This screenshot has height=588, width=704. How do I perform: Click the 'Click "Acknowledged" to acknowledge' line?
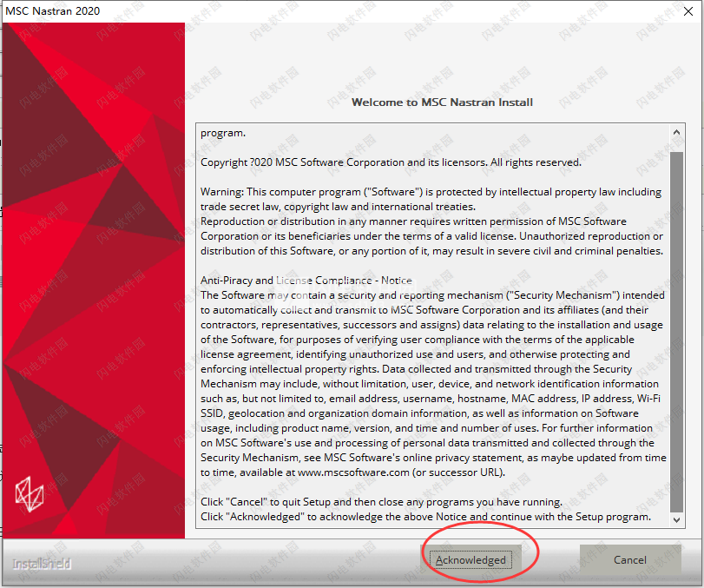pos(425,517)
